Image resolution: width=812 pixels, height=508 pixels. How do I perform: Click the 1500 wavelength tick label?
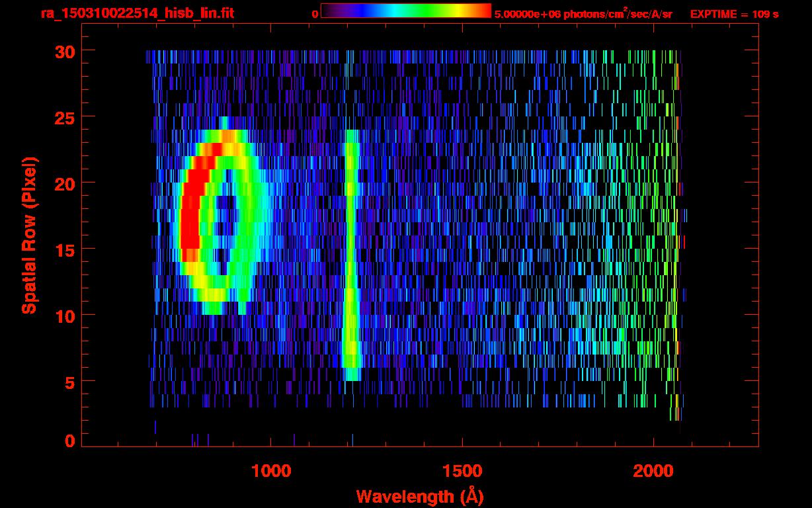462,471
